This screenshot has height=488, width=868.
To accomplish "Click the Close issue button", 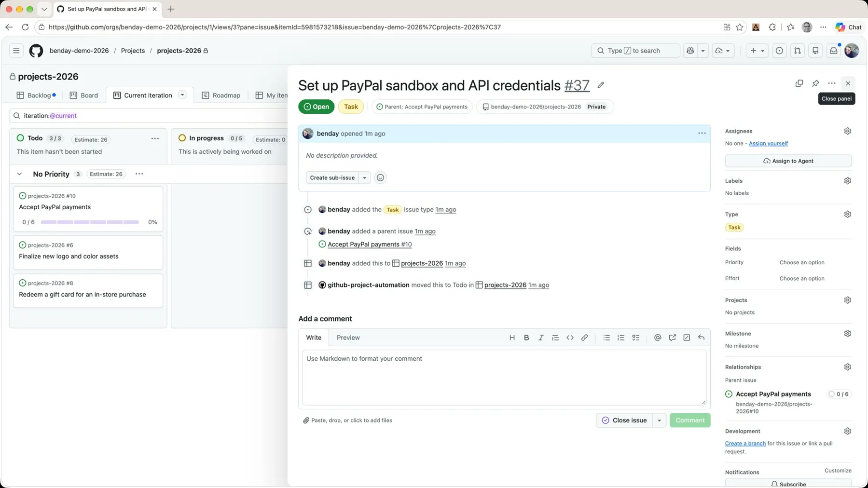I will 624,420.
